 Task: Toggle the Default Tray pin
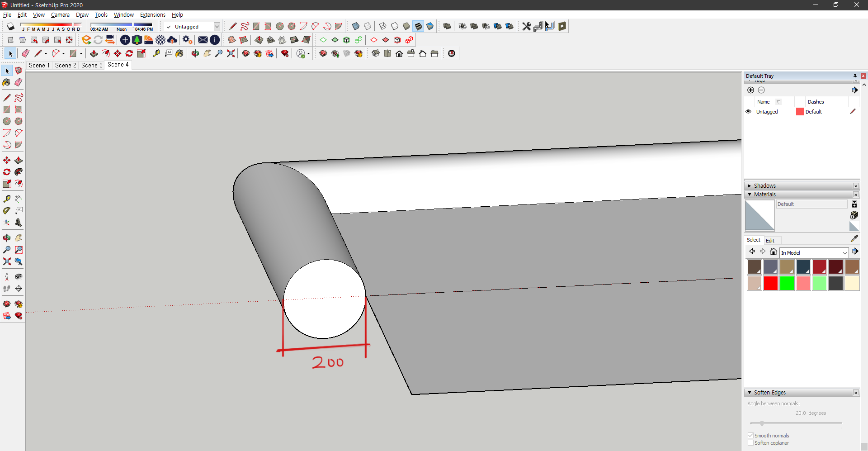click(855, 76)
